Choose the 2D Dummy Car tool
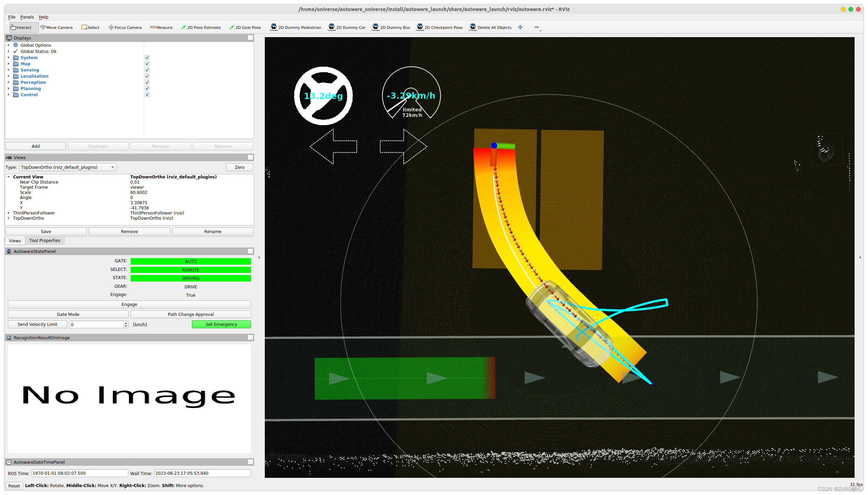 click(x=347, y=27)
